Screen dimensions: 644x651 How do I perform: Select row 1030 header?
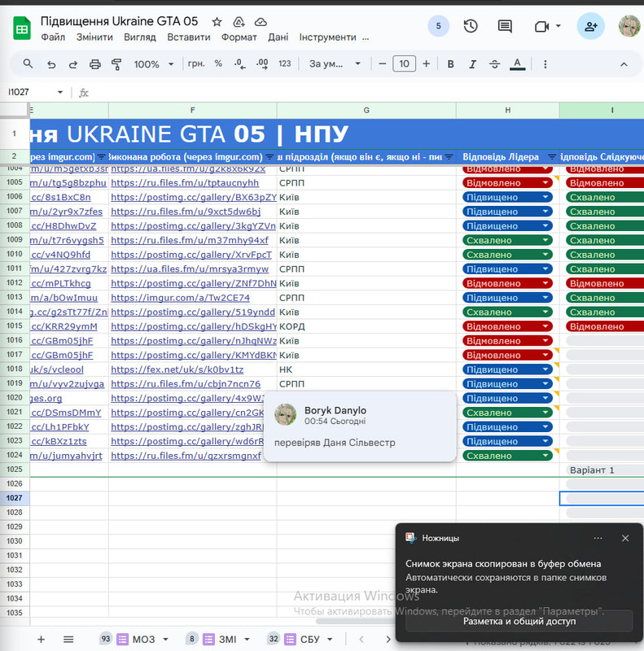pos(15,541)
